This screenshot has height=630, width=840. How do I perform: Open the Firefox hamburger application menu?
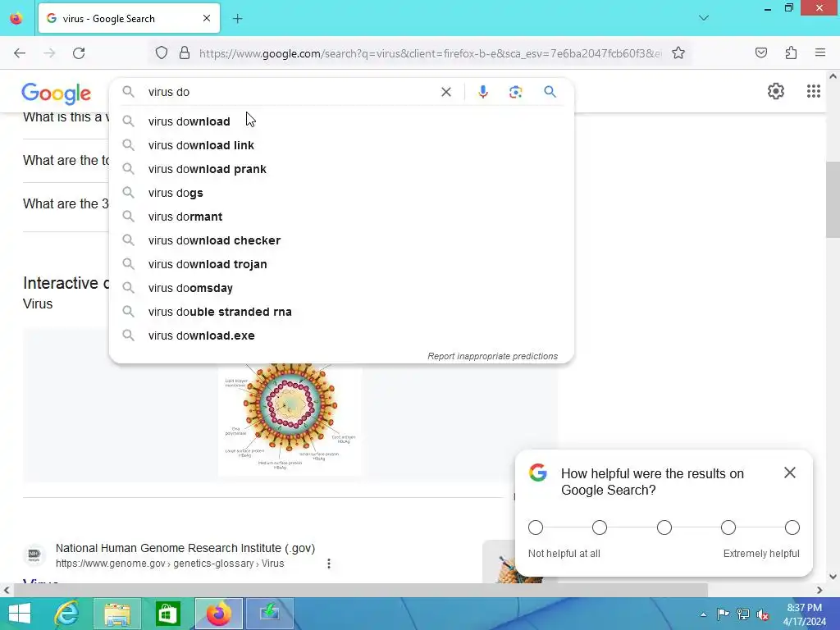[x=819, y=52]
